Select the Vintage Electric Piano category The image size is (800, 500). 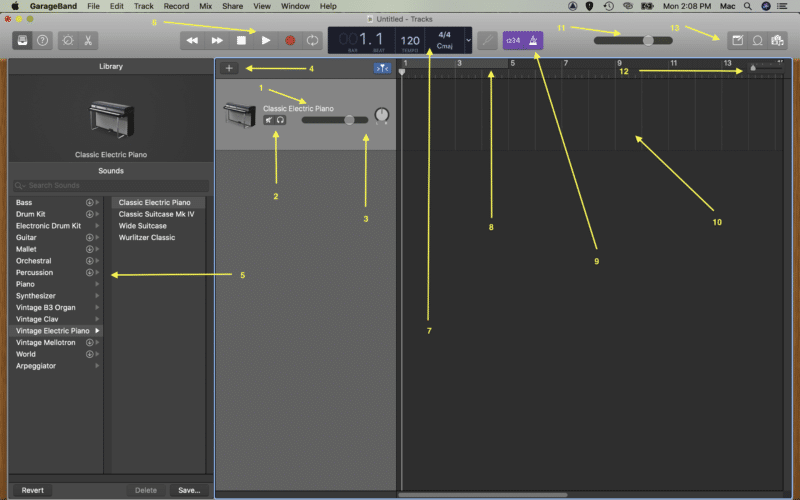(56, 331)
